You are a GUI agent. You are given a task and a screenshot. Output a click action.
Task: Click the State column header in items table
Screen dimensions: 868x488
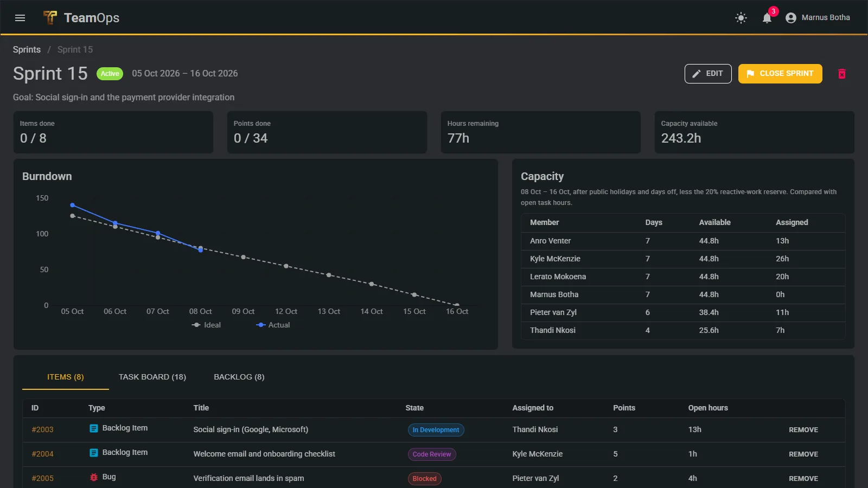click(414, 408)
